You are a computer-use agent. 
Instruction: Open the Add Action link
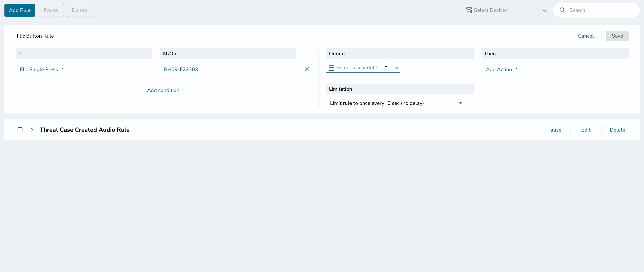499,69
